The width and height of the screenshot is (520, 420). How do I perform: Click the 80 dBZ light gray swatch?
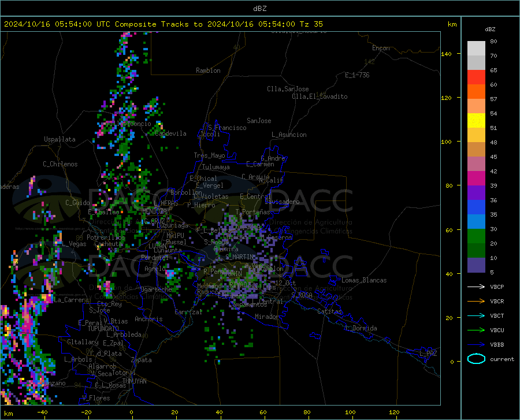click(476, 48)
